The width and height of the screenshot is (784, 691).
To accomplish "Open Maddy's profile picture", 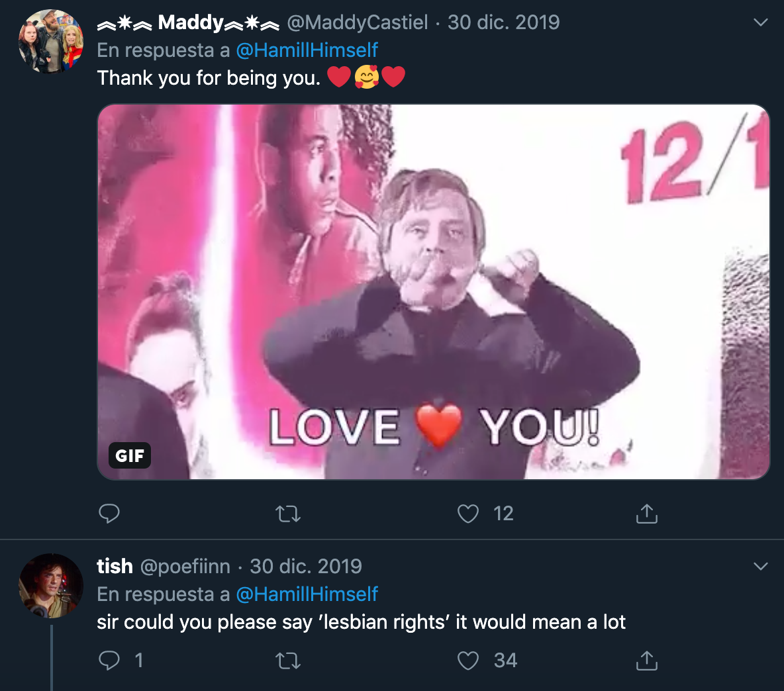I will pos(51,41).
